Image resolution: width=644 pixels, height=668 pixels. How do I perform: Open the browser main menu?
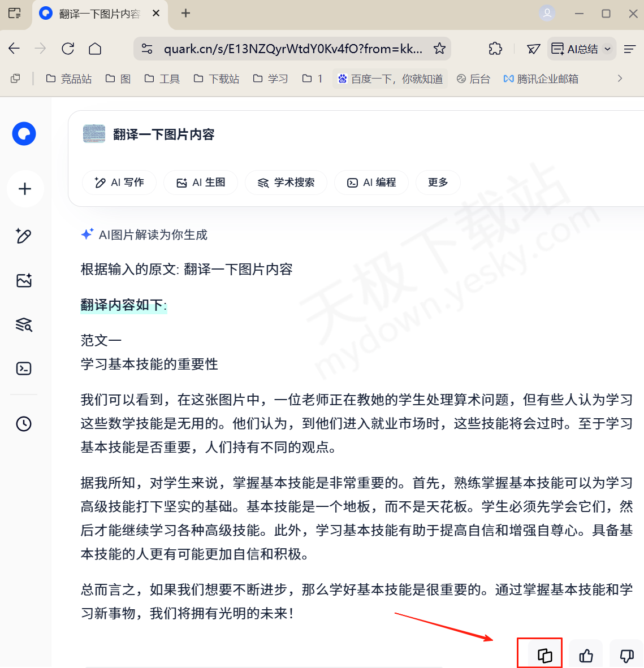[629, 49]
